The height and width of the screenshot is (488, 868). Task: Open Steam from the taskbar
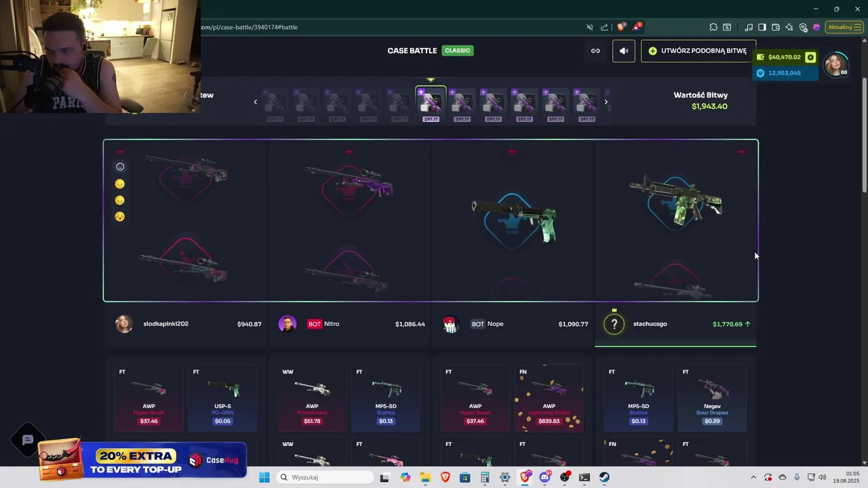(604, 477)
